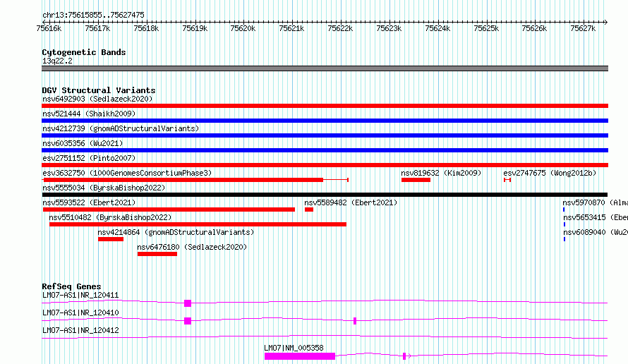Click the nsv6476180 (Sedlazeck2020) red bar
This screenshot has height=364, width=628.
pos(157,254)
